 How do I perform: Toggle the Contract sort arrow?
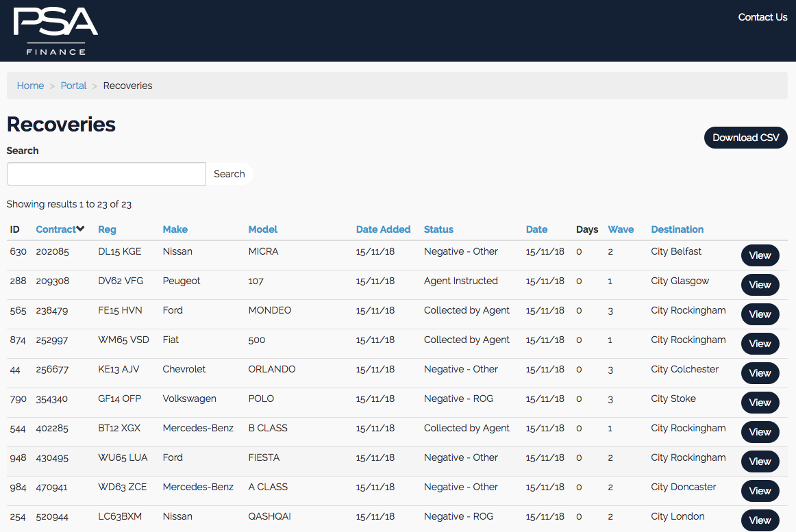[80, 229]
